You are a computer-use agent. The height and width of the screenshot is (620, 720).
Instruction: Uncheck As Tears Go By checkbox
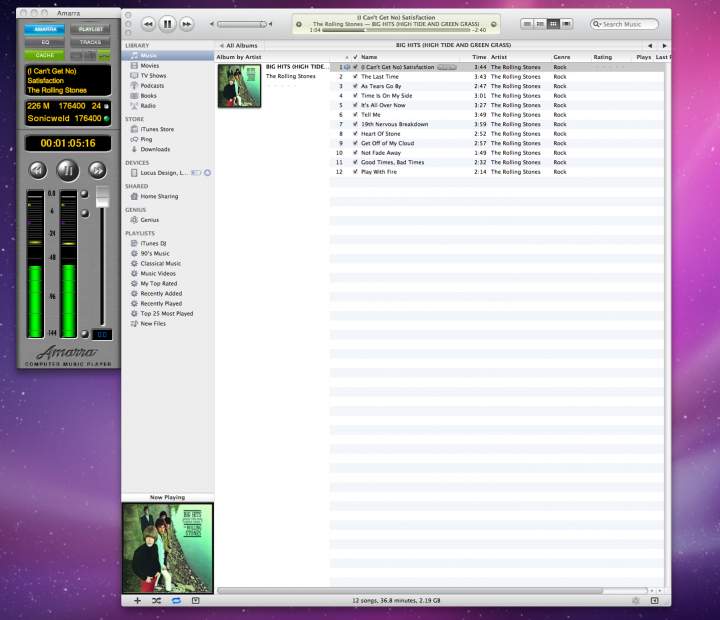click(x=355, y=86)
